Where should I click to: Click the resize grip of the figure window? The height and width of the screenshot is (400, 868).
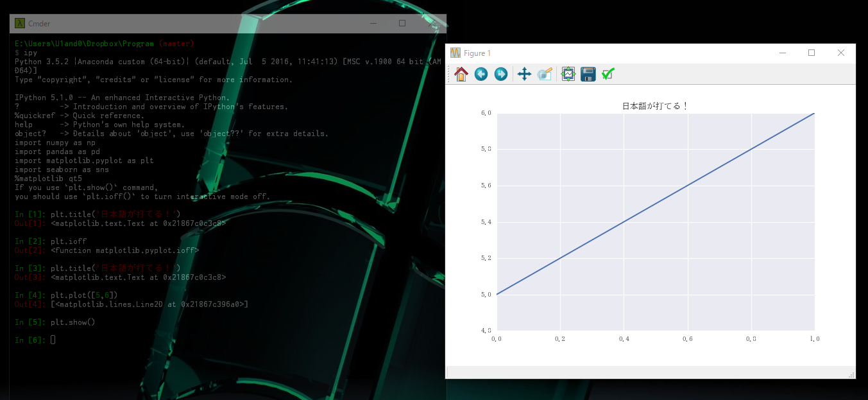pyautogui.click(x=851, y=374)
